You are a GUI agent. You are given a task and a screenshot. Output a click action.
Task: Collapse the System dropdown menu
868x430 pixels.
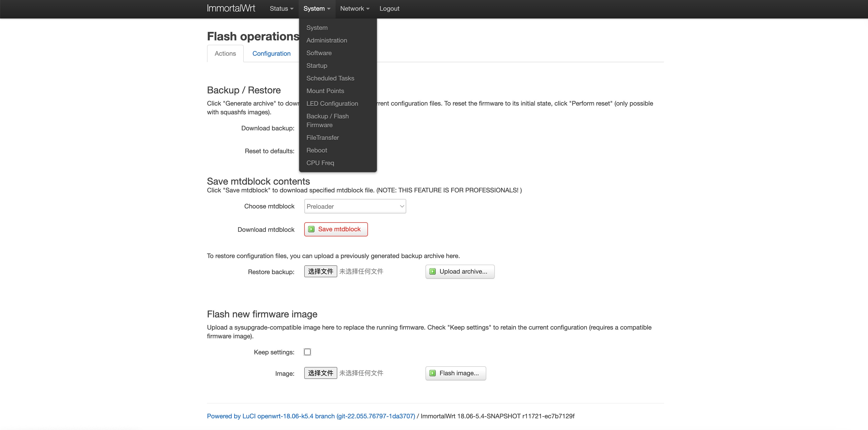pyautogui.click(x=316, y=9)
